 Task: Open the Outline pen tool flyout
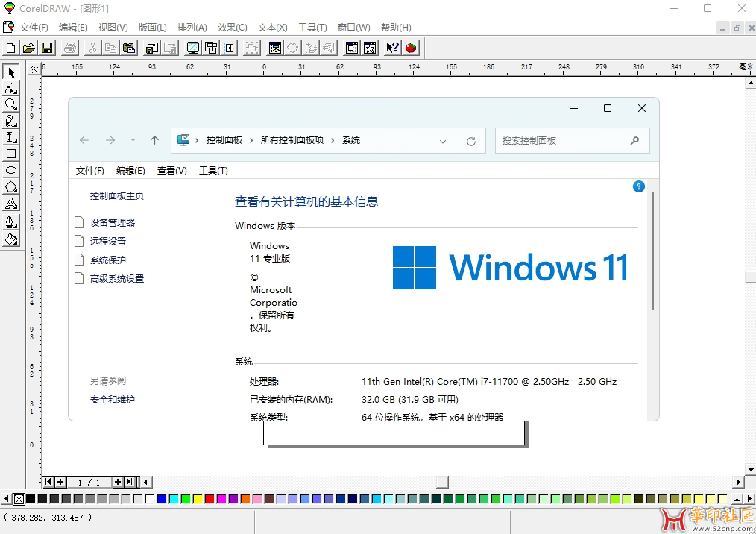[x=11, y=222]
